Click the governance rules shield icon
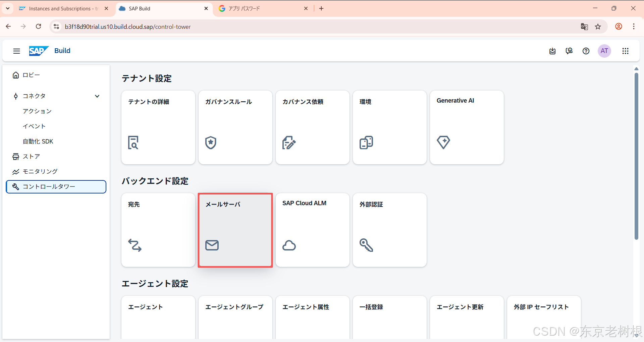The height and width of the screenshot is (342, 644). click(211, 142)
